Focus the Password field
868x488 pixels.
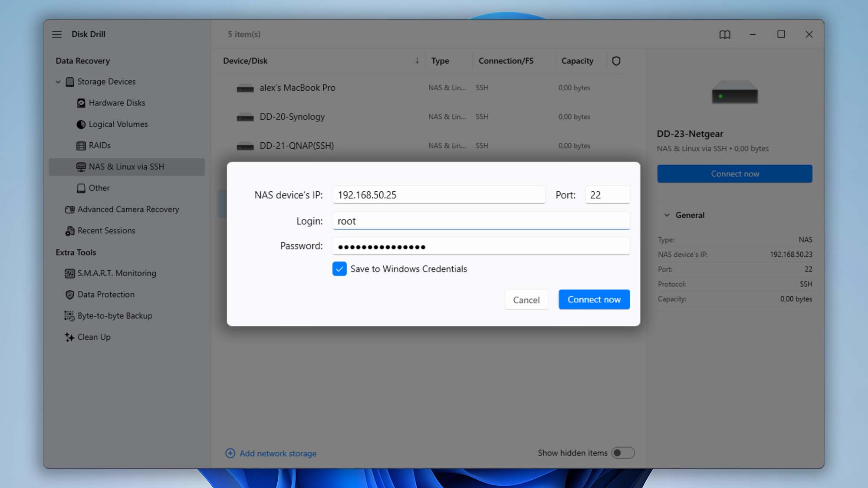tap(481, 246)
